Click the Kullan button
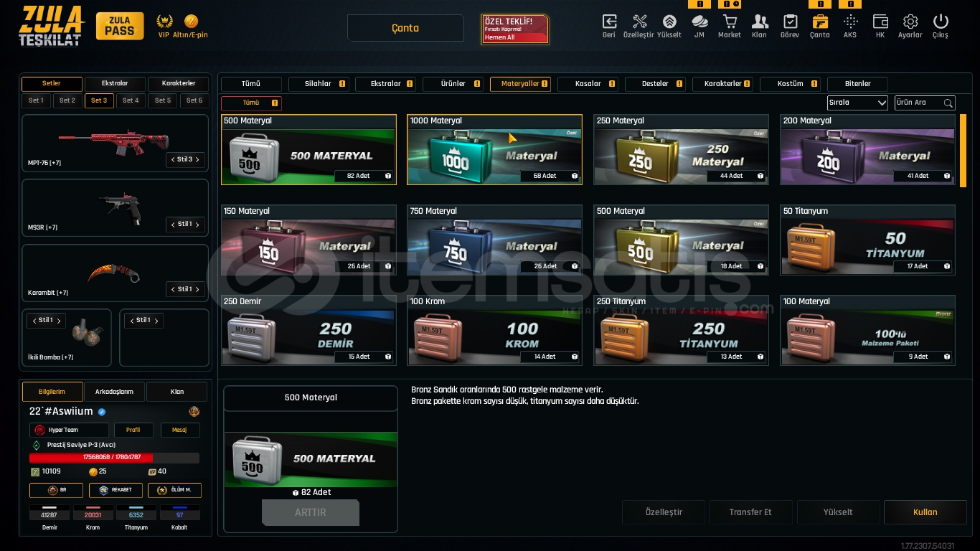The height and width of the screenshot is (551, 980). pos(925,512)
